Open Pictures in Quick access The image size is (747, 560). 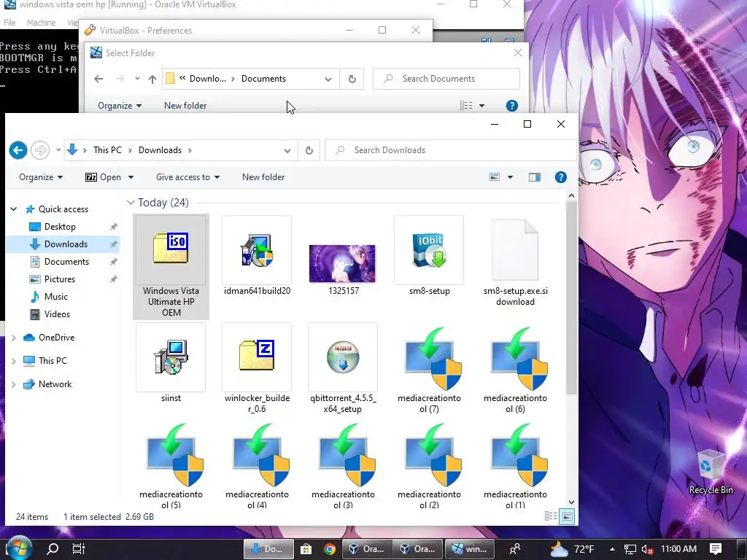[x=60, y=279]
